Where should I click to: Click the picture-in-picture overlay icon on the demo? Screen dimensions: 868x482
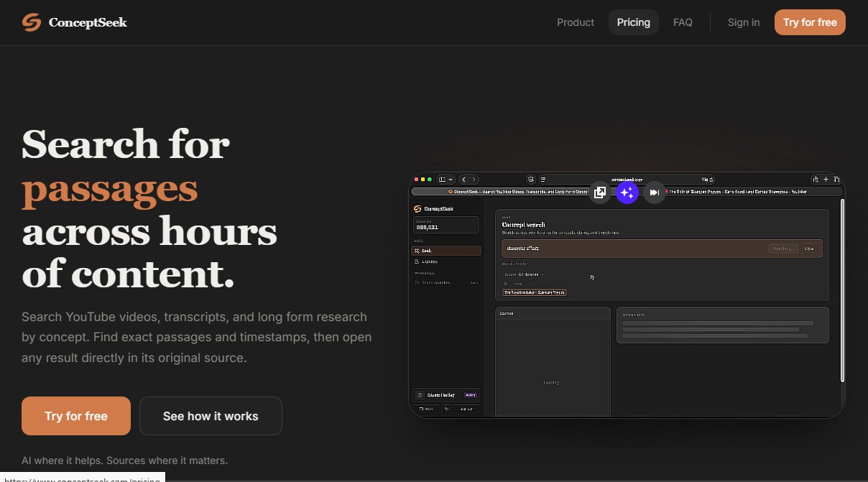pos(600,193)
